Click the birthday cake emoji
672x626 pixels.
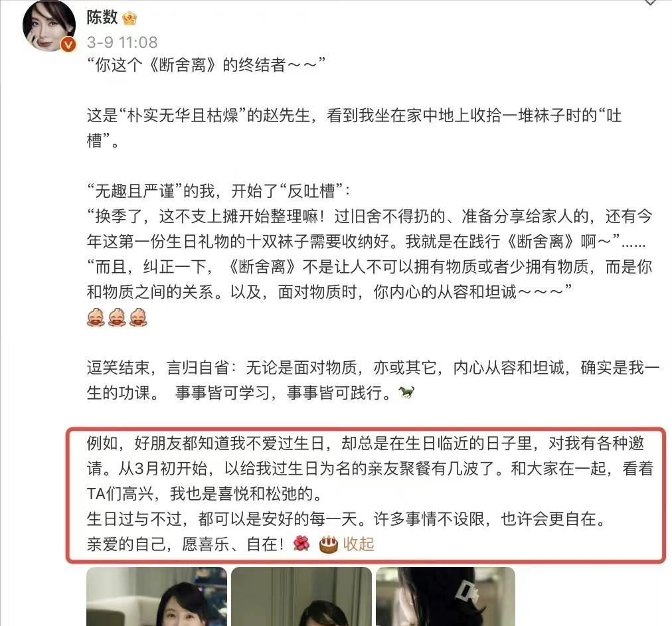328,544
